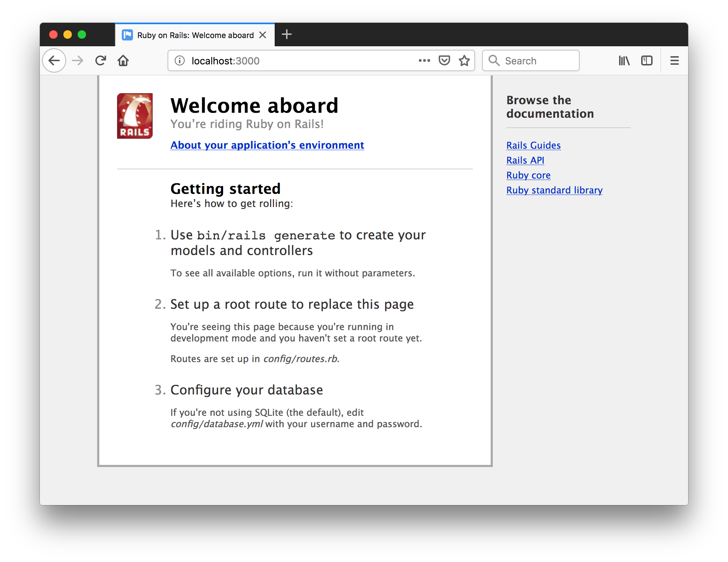Click the magnifier icon in search box
This screenshot has width=728, height=562.
494,60
